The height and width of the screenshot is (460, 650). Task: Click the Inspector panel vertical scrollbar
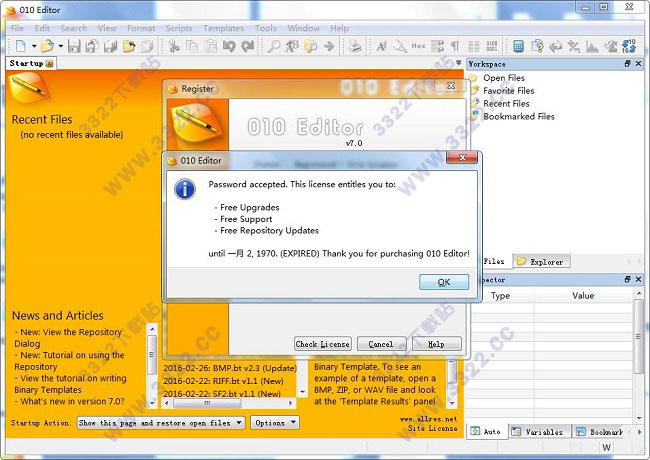pos(639,355)
